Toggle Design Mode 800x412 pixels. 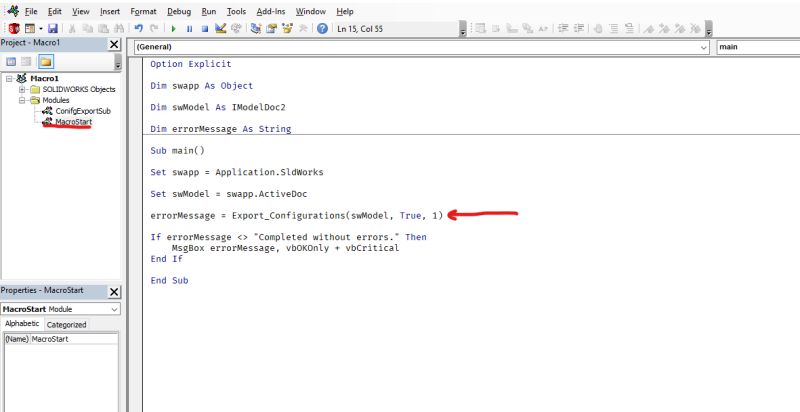pos(220,29)
